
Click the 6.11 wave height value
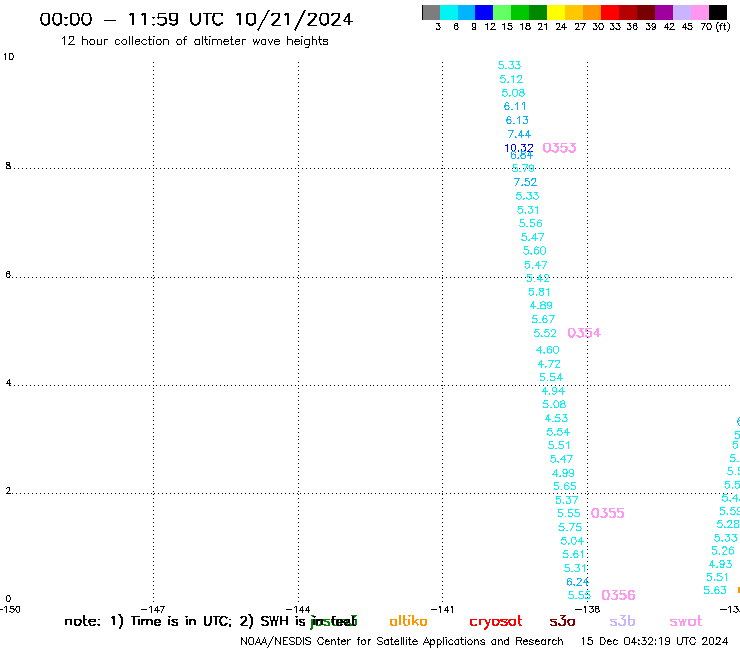pos(515,106)
